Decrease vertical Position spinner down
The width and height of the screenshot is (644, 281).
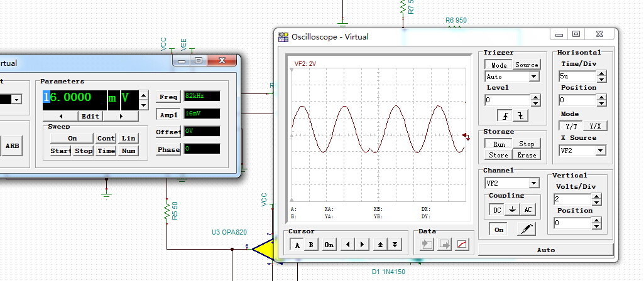pos(596,226)
